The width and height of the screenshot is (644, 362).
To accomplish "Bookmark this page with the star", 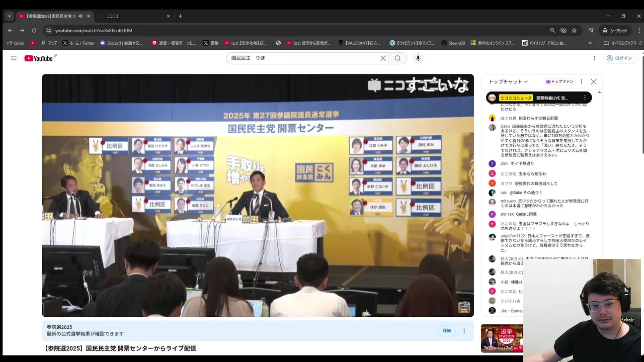I will (x=574, y=30).
